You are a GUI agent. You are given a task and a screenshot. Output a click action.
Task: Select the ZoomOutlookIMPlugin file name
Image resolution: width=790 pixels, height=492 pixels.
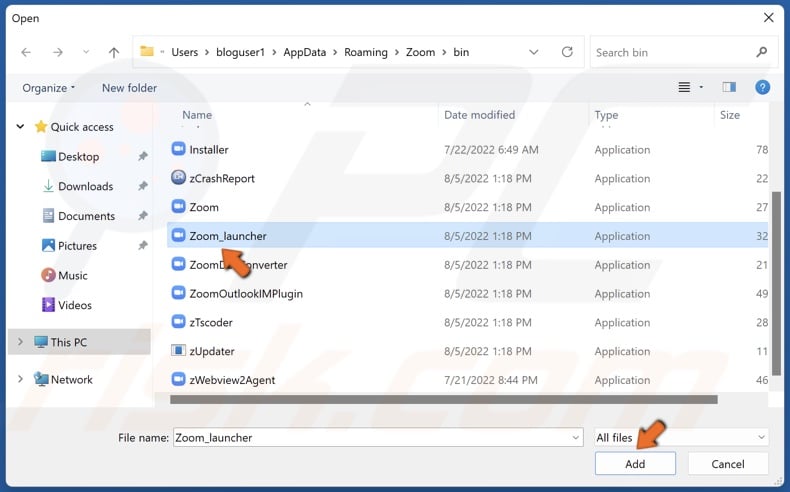click(246, 294)
